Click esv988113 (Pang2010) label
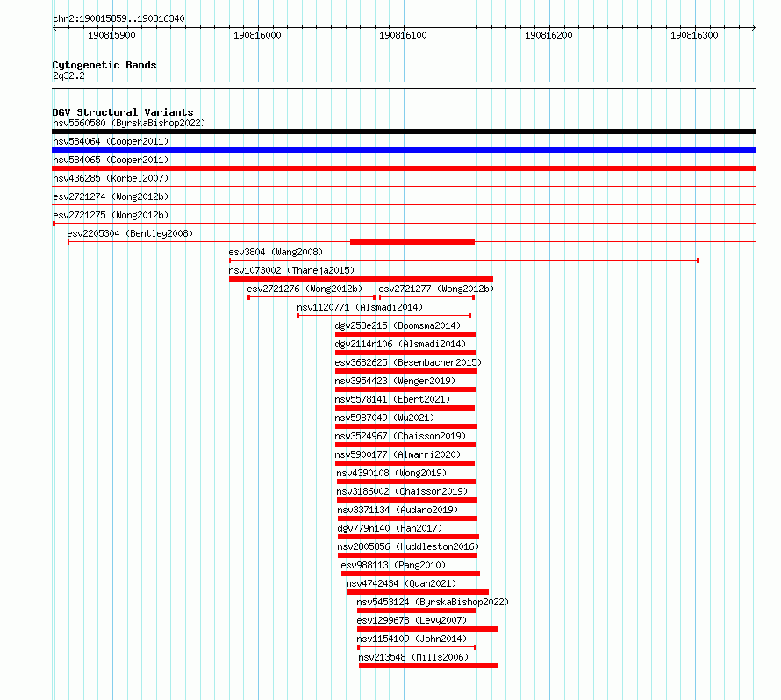Image resolution: width=781 pixels, height=700 pixels. (x=393, y=565)
